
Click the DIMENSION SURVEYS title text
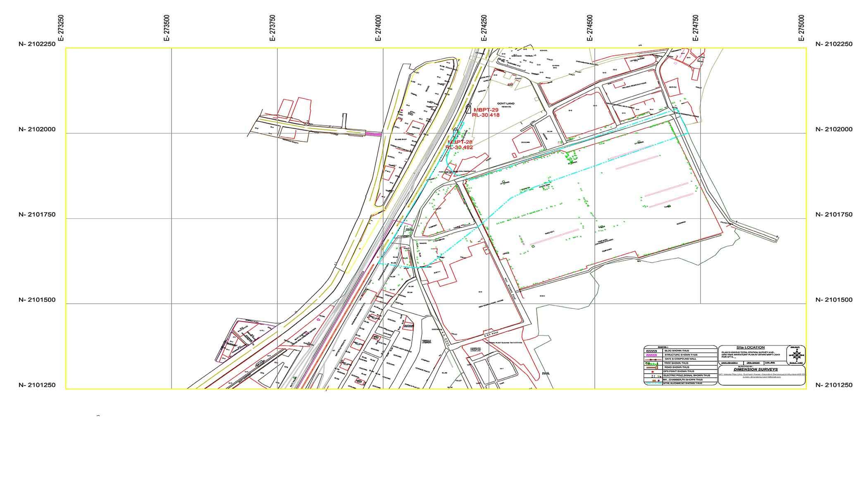(756, 370)
